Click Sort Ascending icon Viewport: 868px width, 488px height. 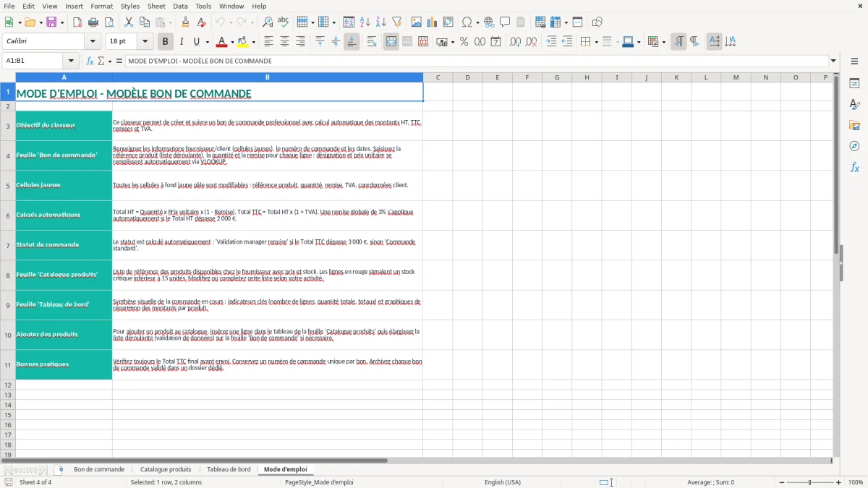pyautogui.click(x=365, y=22)
